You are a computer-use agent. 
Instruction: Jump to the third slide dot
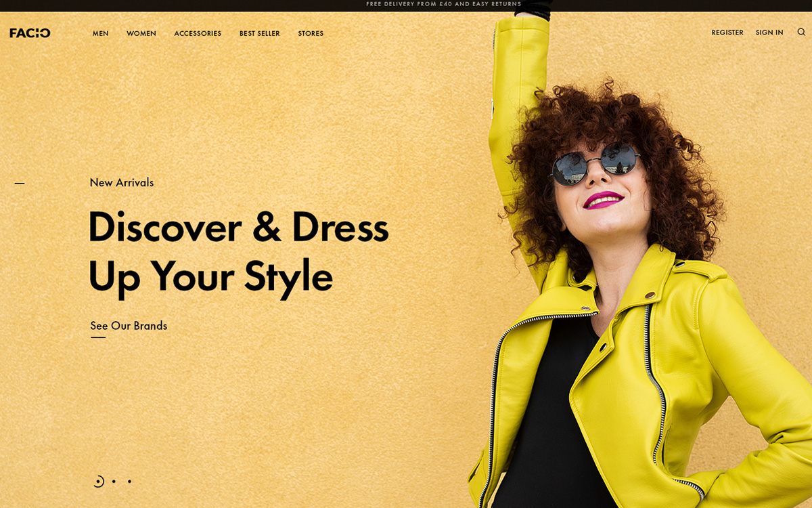[129, 482]
